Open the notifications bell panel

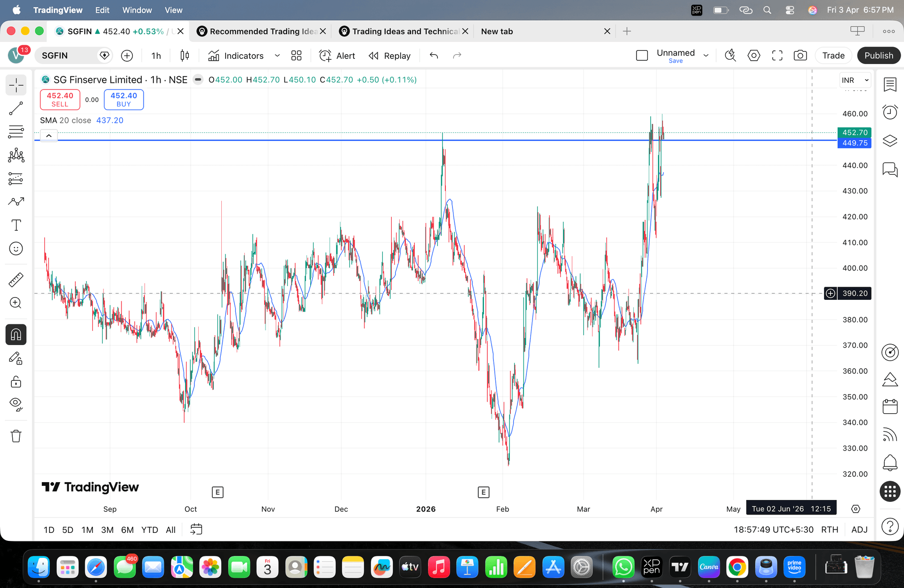click(x=890, y=463)
